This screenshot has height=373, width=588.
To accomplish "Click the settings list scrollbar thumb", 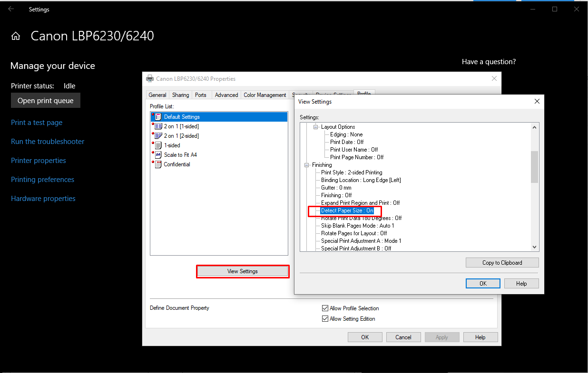I will pyautogui.click(x=534, y=167).
